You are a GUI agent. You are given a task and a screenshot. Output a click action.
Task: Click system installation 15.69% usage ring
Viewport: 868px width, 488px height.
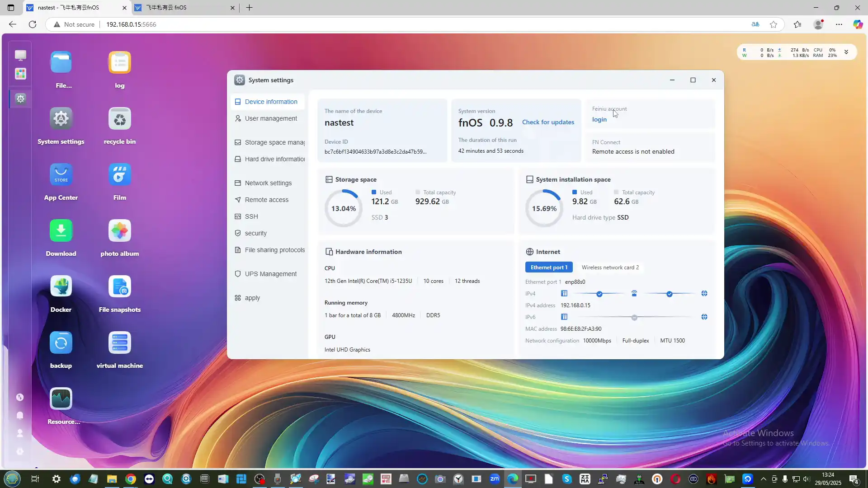544,208
